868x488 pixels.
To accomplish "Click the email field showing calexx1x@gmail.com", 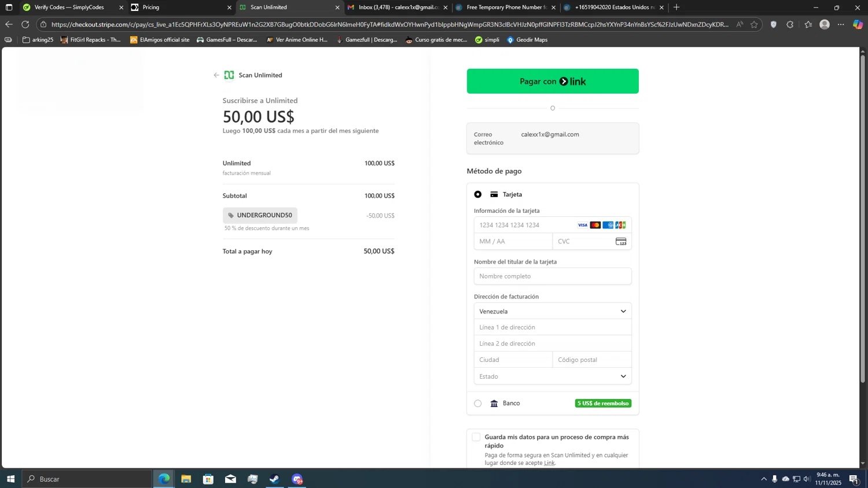I will click(553, 138).
